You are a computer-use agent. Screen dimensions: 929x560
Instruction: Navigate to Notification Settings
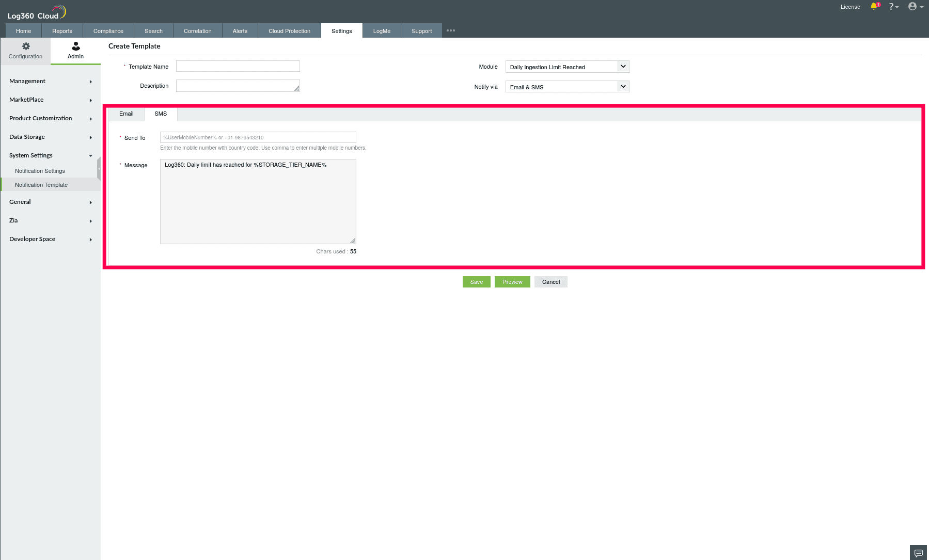click(40, 171)
